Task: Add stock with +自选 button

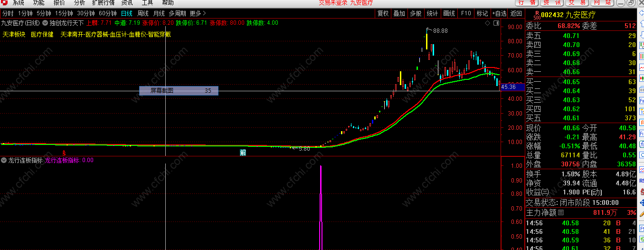Action: click(x=499, y=13)
